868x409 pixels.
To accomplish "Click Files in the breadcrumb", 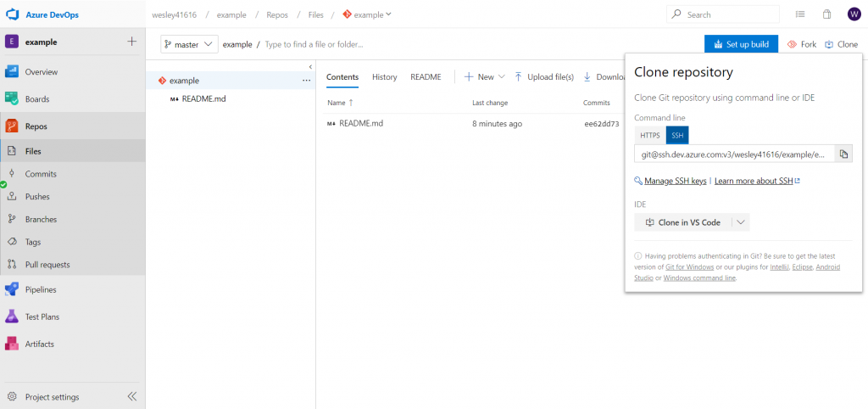I will [316, 14].
